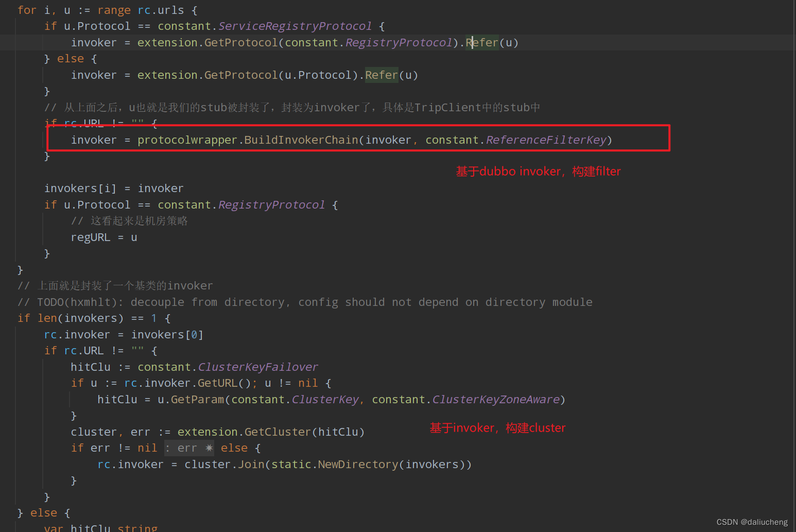Click GetProtocol in the constant.RegistryProtocol line
Viewport: 796px width, 532px height.
241,43
